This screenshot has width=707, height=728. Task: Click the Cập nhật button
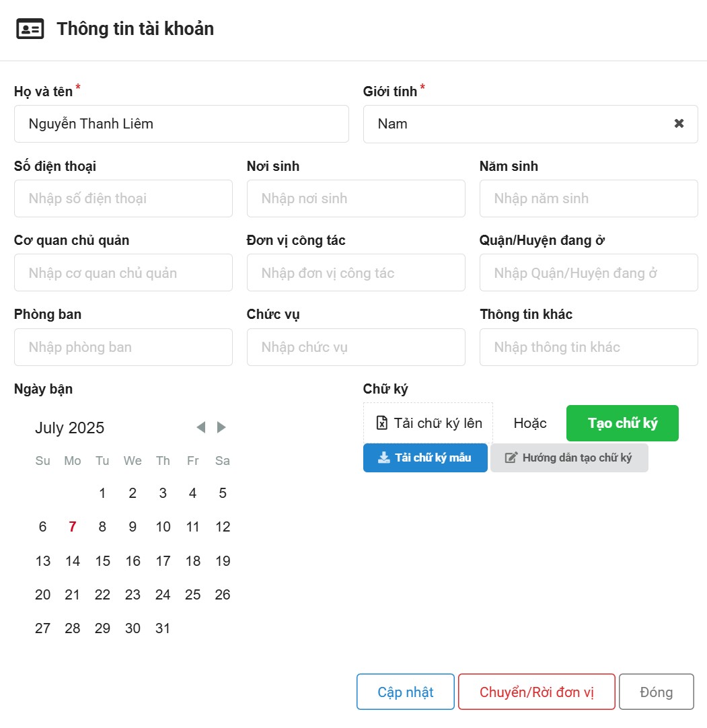coord(406,692)
